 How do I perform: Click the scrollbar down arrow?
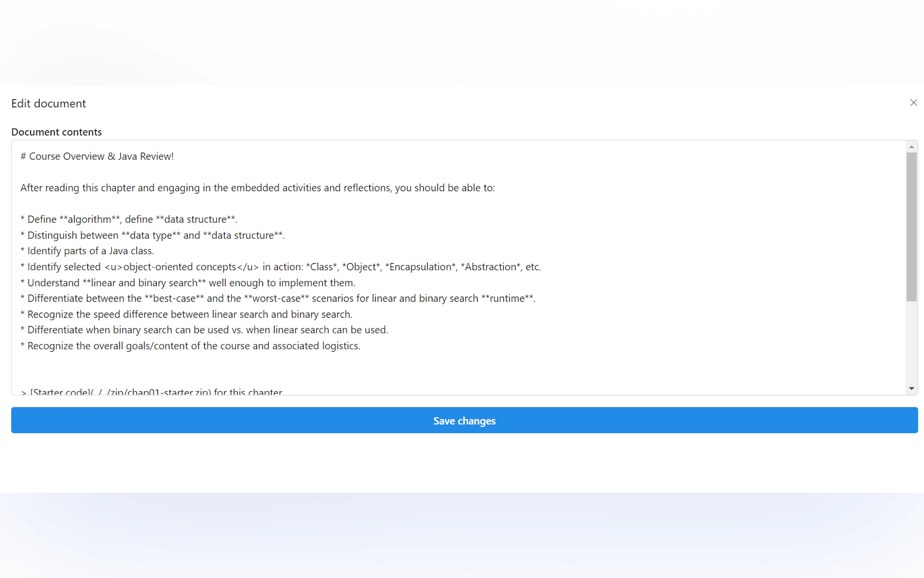coord(911,388)
